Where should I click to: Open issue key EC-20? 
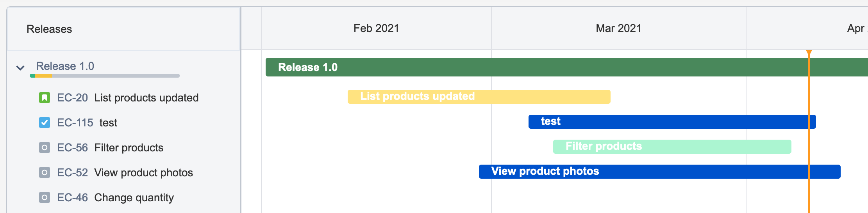pos(72,98)
